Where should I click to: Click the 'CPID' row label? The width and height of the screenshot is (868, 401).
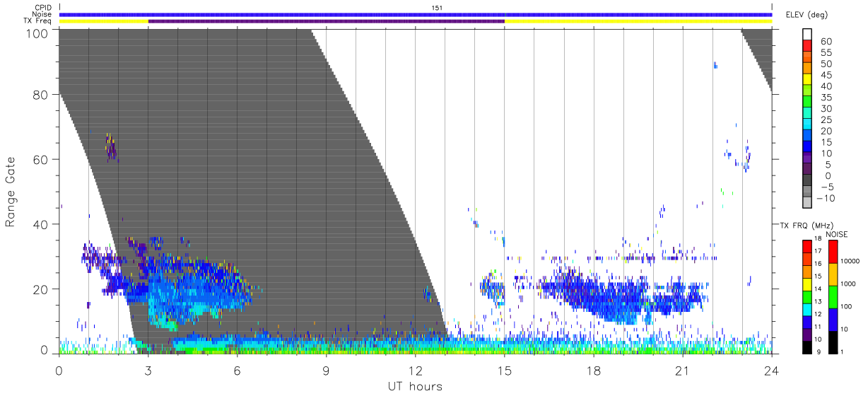click(44, 8)
